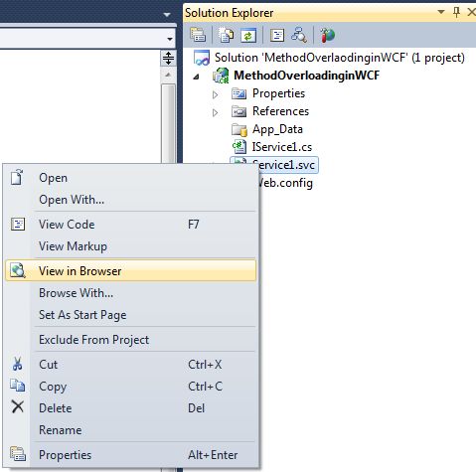The image size is (476, 472).
Task: Click the editor scrollbar up arrow
Action: [x=168, y=76]
